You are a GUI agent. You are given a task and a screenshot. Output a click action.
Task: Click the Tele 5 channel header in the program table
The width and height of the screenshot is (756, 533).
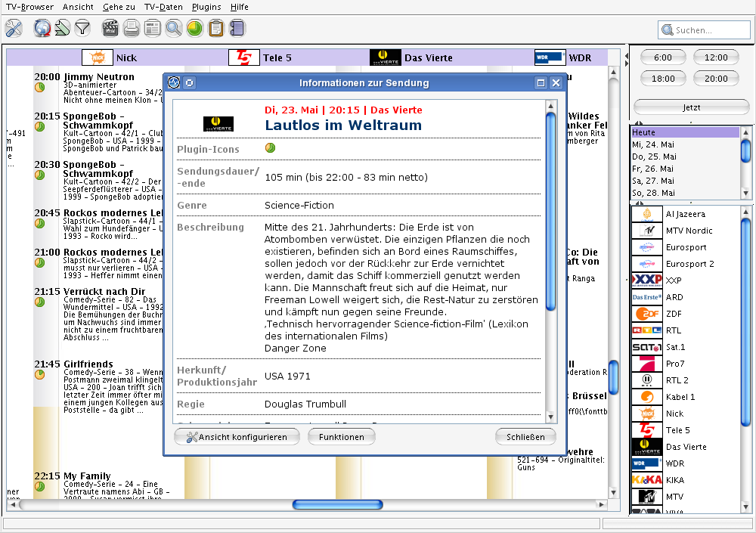pos(260,58)
